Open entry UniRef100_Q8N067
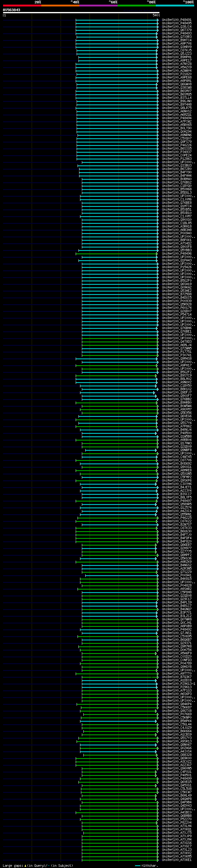197x868 pixels. (x=176, y=745)
